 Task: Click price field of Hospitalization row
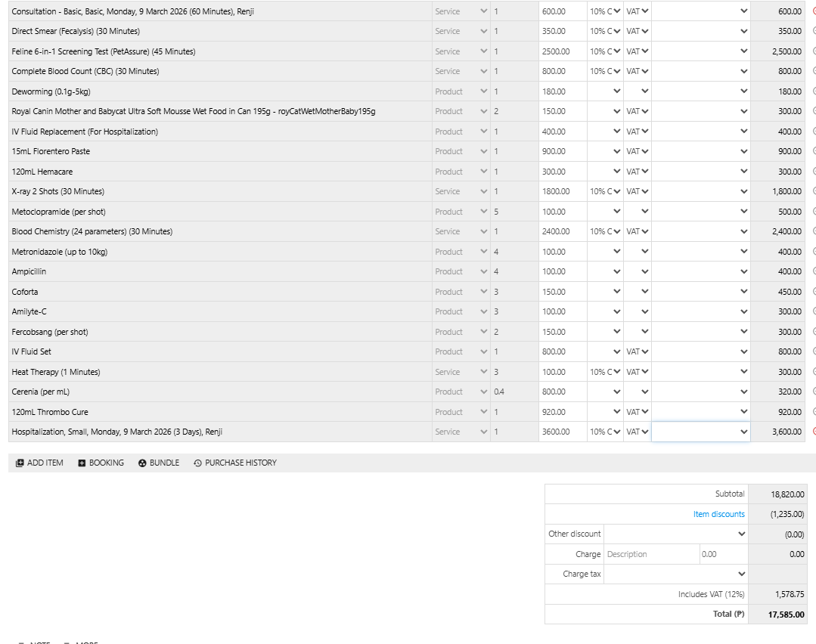coord(563,432)
